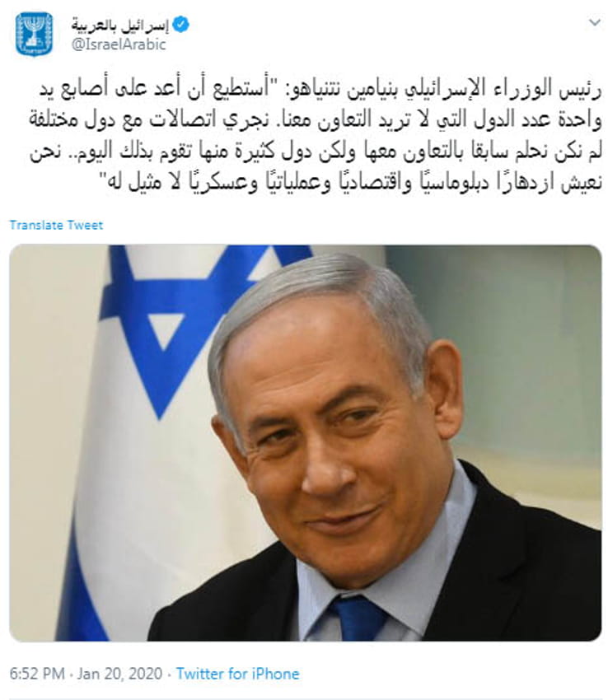Click the word Tweet in Translate Tweet
The width and height of the screenshot is (608, 700).
(86, 225)
